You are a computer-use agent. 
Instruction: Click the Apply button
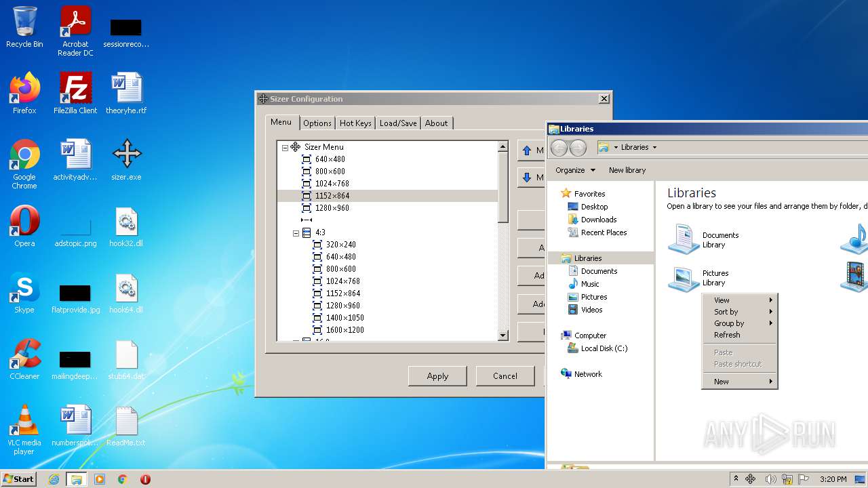click(437, 376)
